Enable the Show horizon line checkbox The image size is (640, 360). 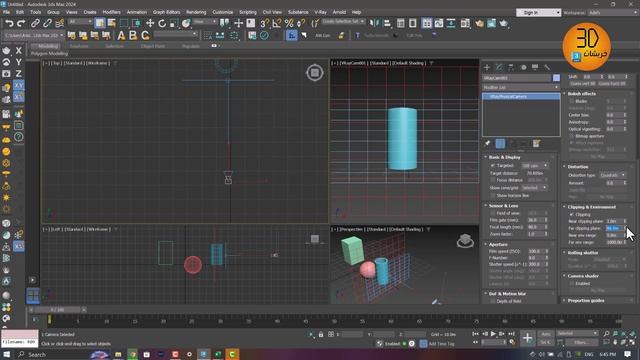(x=493, y=196)
